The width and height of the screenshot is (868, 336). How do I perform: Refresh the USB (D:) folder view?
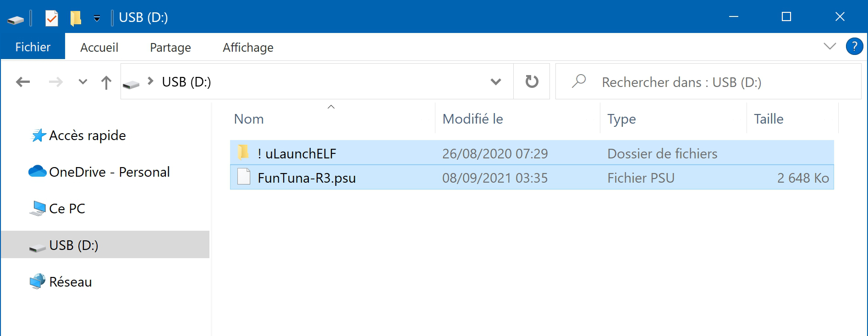tap(532, 81)
